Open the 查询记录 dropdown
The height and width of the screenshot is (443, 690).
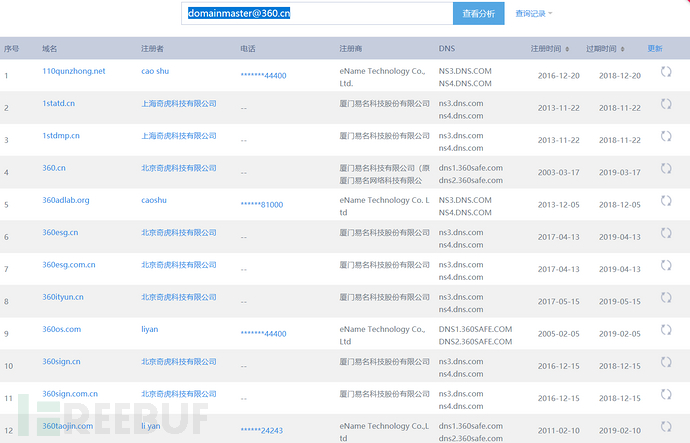pyautogui.click(x=533, y=14)
